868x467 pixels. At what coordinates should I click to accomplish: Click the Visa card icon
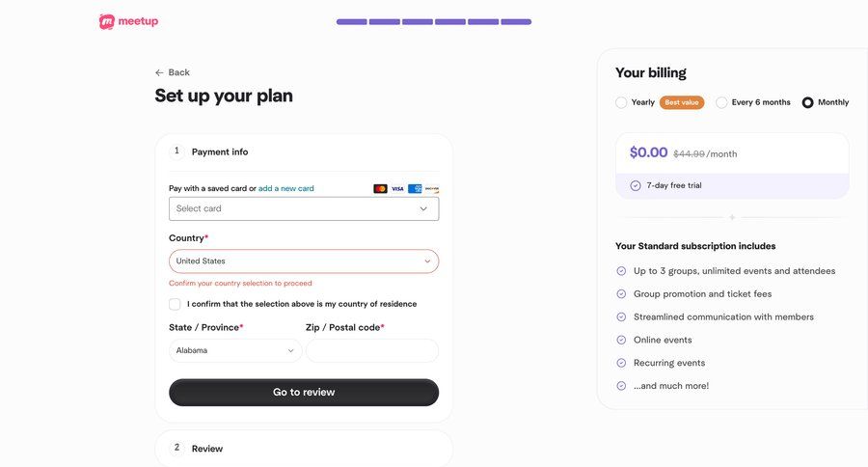point(397,189)
